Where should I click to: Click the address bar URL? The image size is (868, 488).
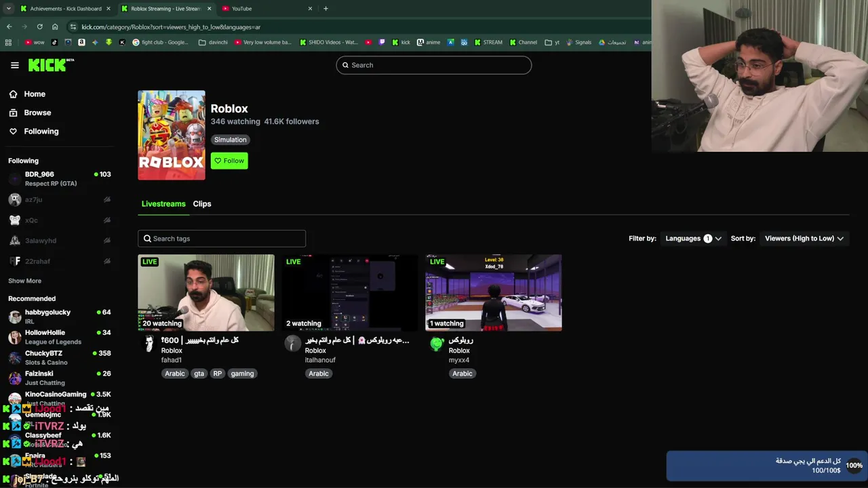(x=171, y=27)
